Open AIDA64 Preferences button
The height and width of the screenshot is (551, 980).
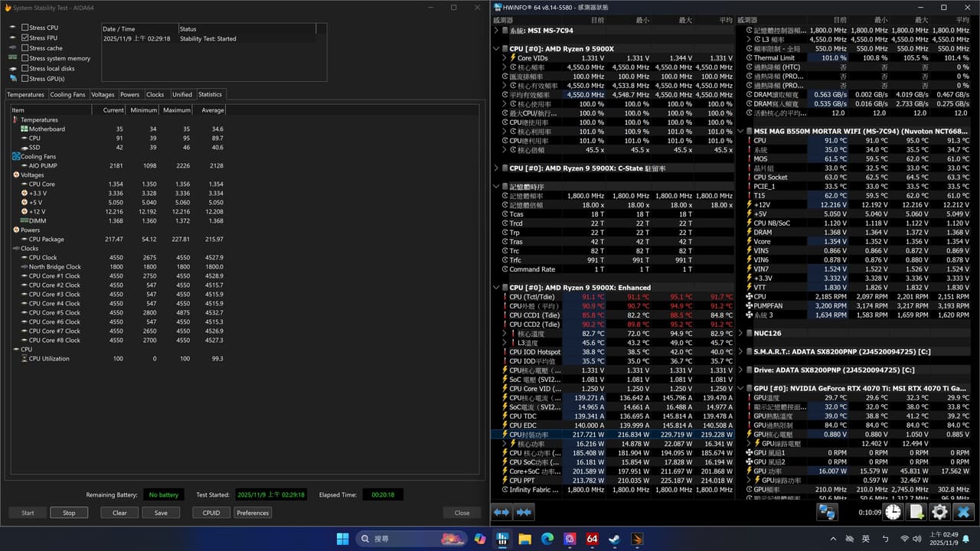(253, 513)
